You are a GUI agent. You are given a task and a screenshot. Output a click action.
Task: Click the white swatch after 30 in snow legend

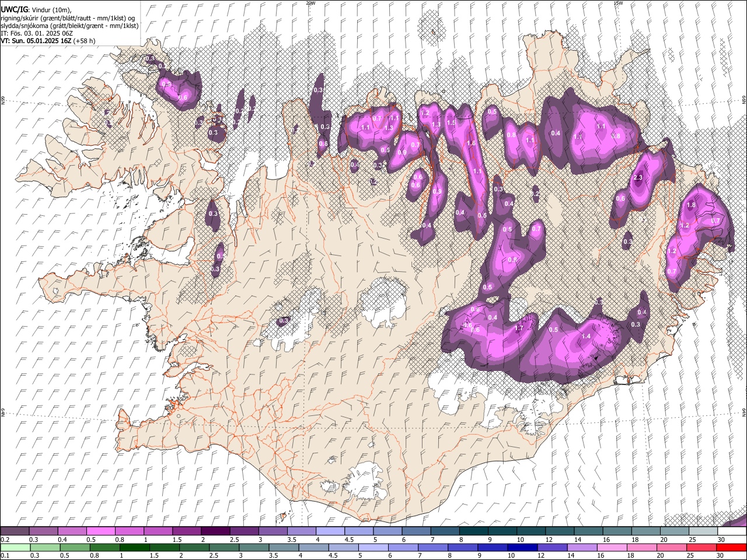732,531
